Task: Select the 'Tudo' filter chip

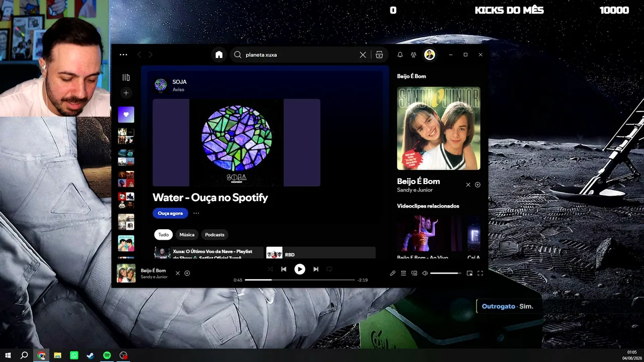Action: pos(164,235)
